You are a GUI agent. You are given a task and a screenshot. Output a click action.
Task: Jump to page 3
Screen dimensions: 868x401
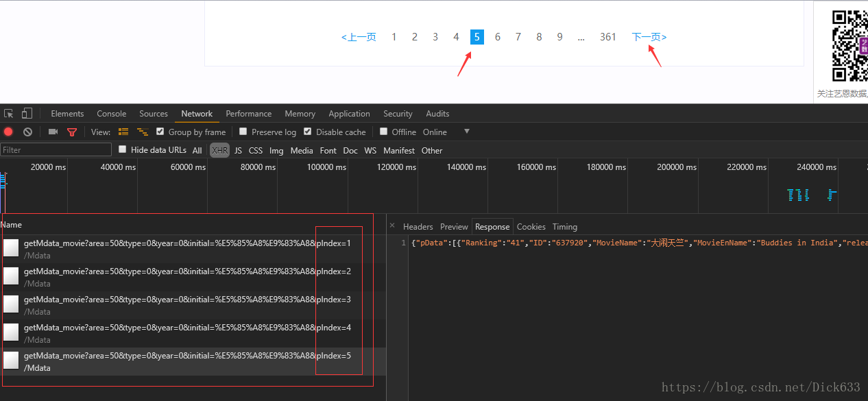point(435,37)
